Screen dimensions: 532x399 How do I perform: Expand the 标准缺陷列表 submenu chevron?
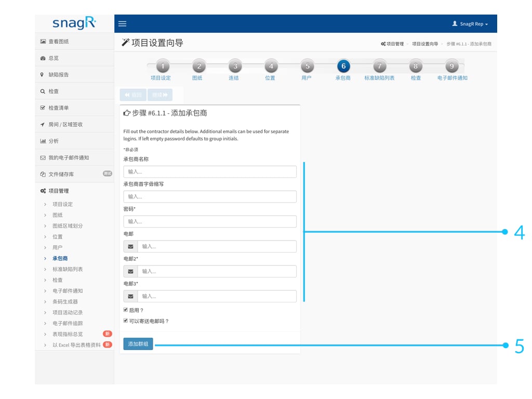45,270
